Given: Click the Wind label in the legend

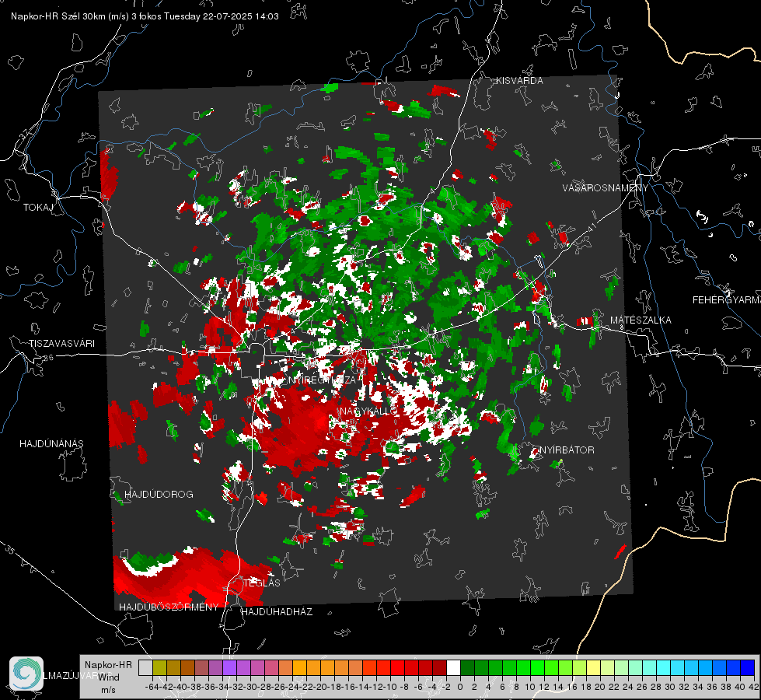Looking at the screenshot, I should point(109,677).
